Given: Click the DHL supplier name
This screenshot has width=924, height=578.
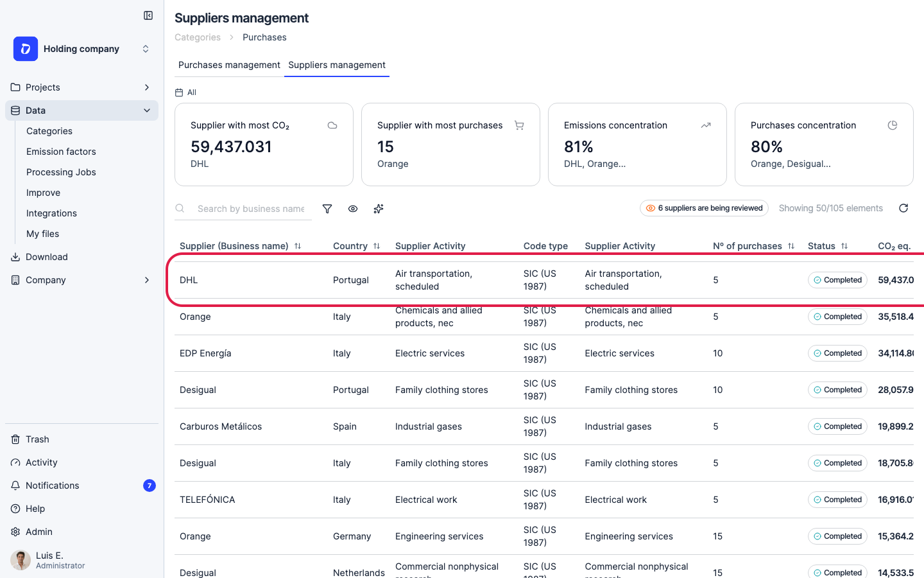Looking at the screenshot, I should (189, 280).
